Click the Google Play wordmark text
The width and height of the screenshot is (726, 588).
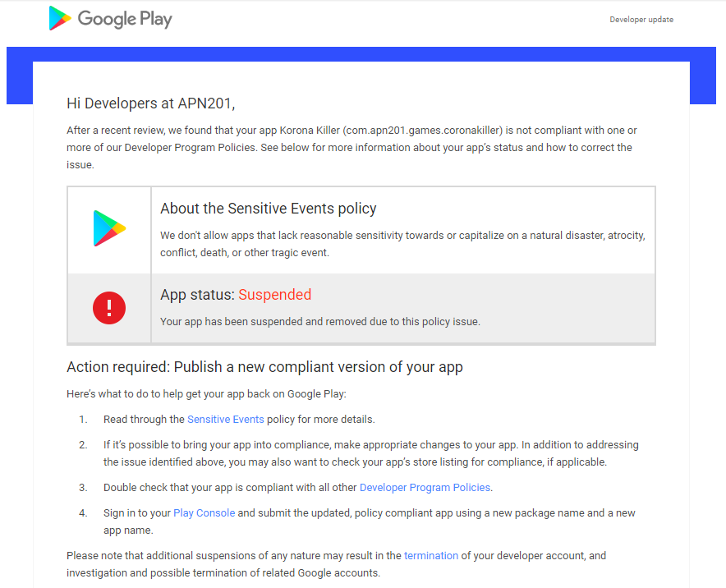[125, 18]
